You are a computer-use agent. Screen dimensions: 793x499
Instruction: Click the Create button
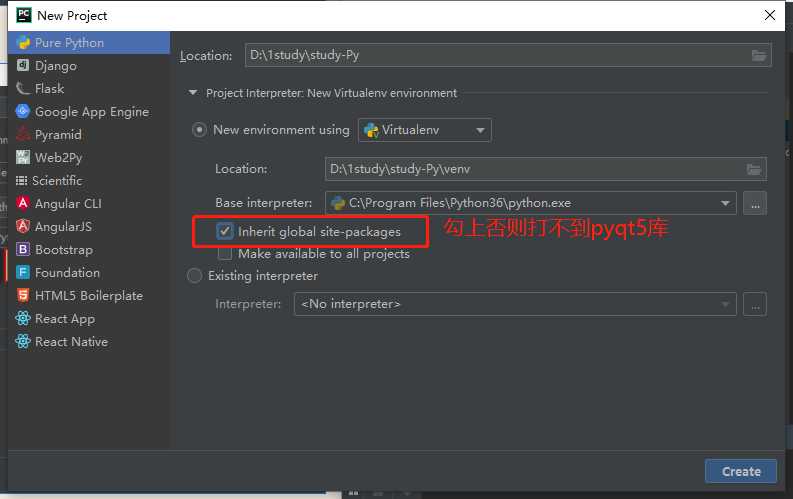(x=741, y=471)
